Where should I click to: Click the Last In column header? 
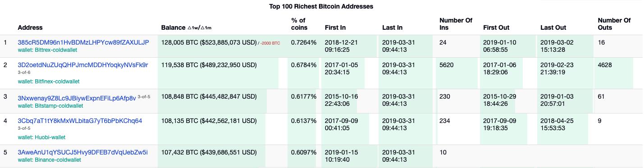coord(392,27)
